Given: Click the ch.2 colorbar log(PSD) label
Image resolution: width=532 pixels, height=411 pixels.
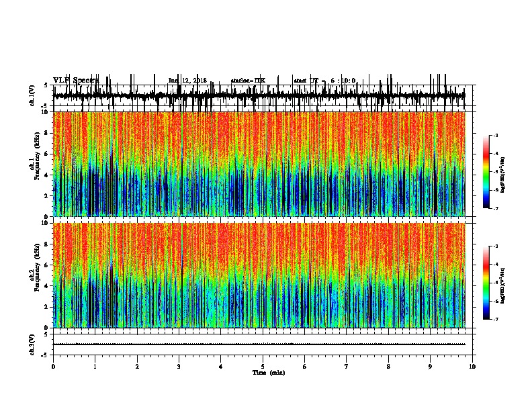Looking at the screenshot, I should [503, 286].
